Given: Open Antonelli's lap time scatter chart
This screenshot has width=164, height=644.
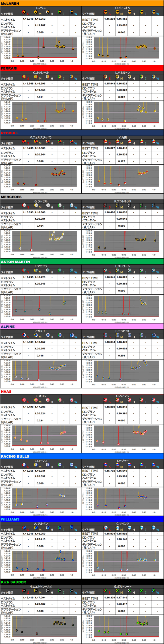Looking at the screenshot, I should pos(123,244).
